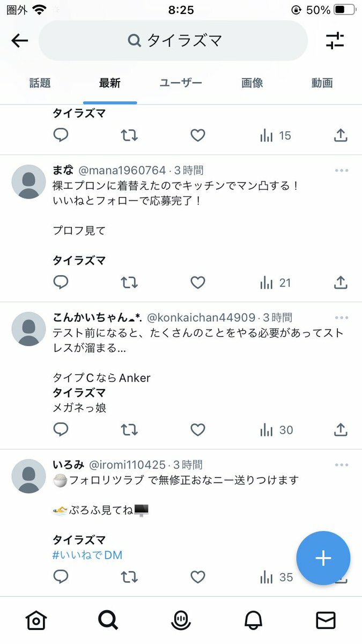Go to Home in bottom navigation
Image resolution: width=362 pixels, height=644 pixels.
pos(36,620)
